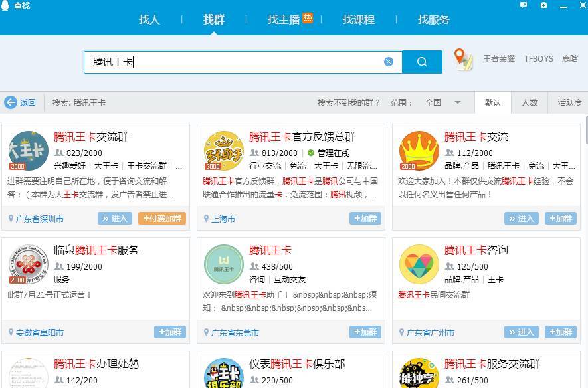This screenshot has width=588, height=388.
Task: Click the heart avatar of 腾讯王卡咨询
Action: point(419,264)
